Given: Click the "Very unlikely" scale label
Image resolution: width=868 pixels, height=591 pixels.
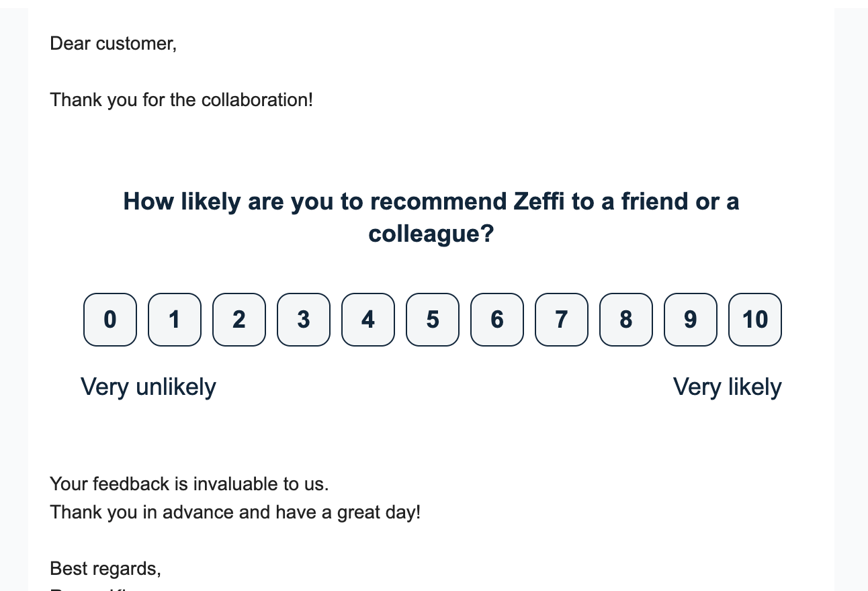Looking at the screenshot, I should tap(148, 387).
